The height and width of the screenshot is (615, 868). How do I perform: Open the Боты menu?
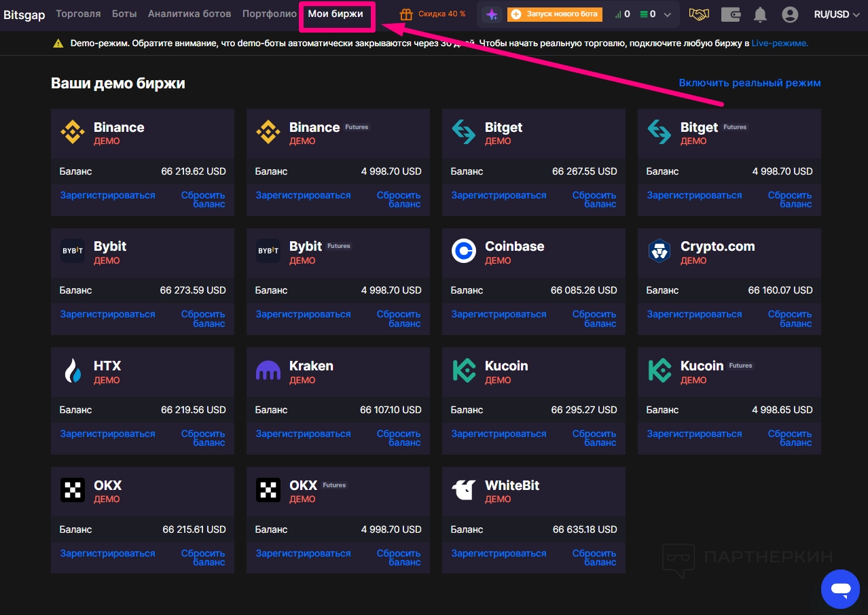[x=124, y=14]
